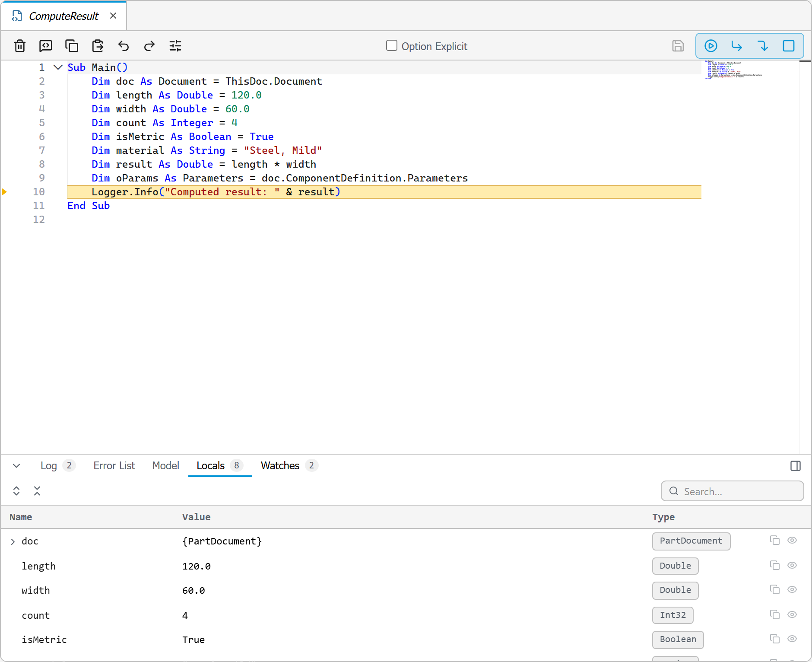Click the Double type badge for length
Image resolution: width=812 pixels, height=662 pixels.
(676, 566)
